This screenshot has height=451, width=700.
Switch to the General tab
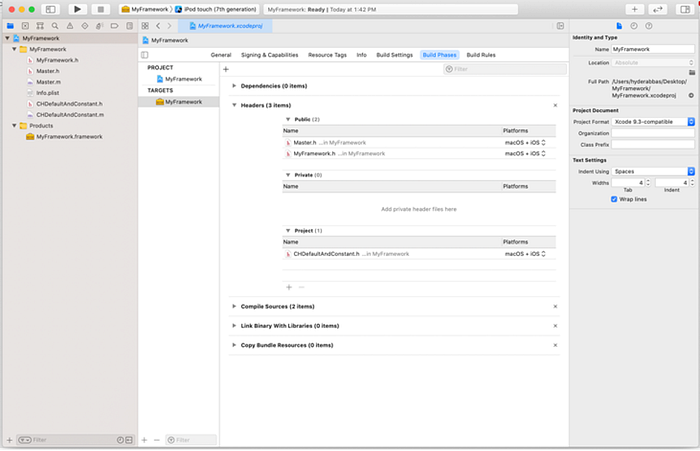pyautogui.click(x=221, y=55)
